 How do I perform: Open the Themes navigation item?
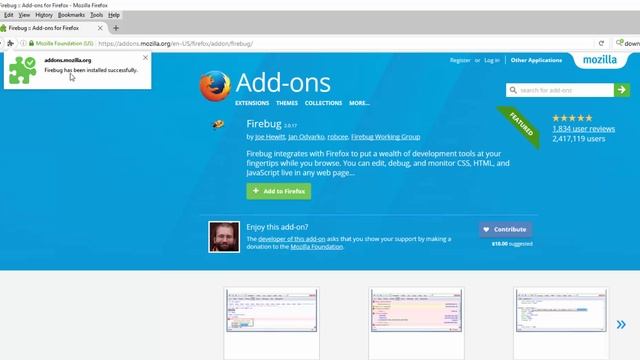click(x=287, y=103)
